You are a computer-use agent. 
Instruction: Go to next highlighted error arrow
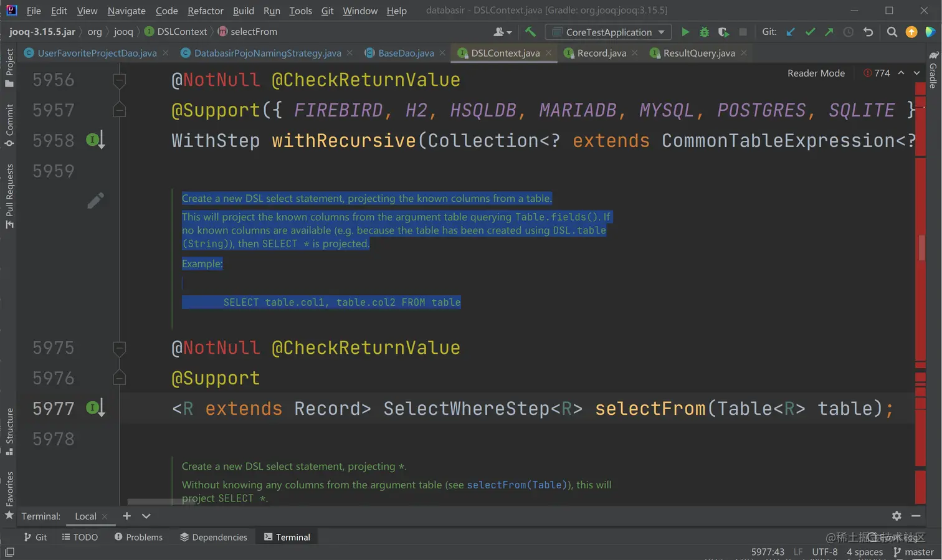point(917,73)
